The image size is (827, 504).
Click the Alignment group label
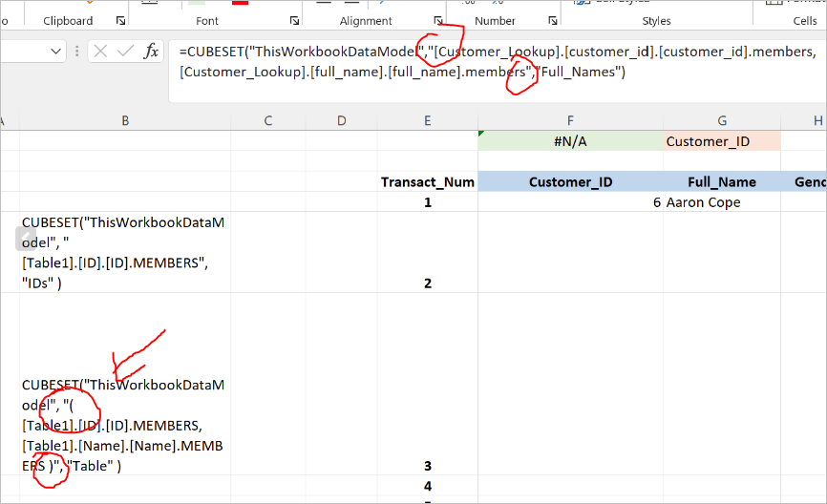[x=366, y=21]
